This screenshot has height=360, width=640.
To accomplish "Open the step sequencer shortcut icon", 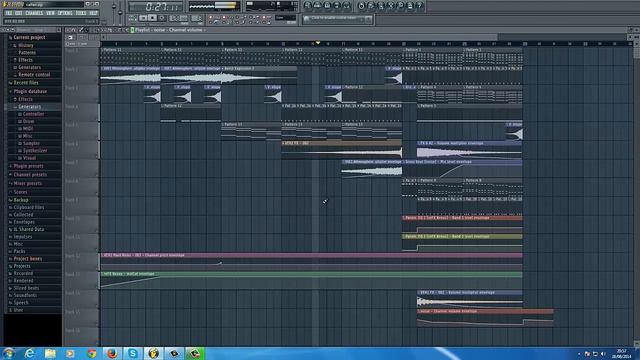I will (x=318, y=6).
